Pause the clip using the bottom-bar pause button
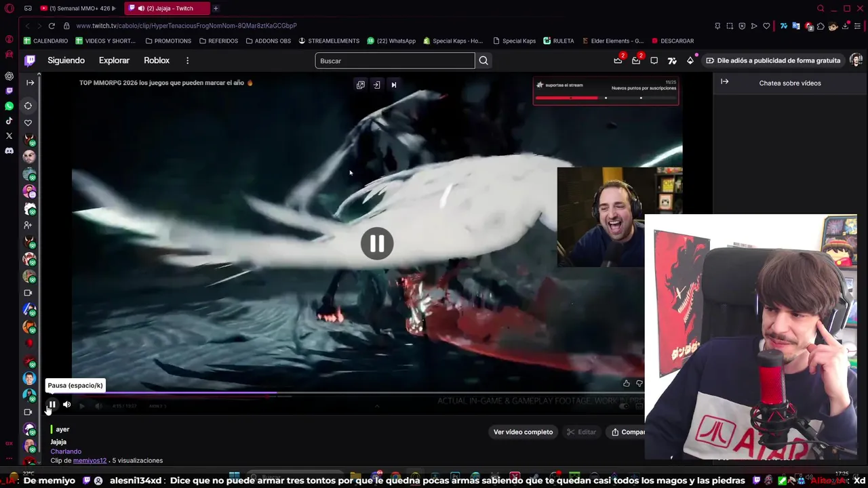The image size is (868, 488). click(52, 405)
